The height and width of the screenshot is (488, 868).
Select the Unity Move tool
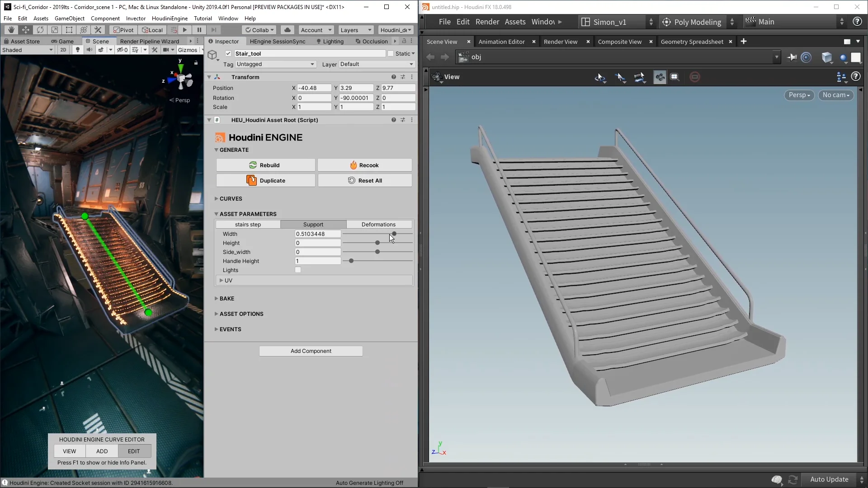tap(26, 30)
